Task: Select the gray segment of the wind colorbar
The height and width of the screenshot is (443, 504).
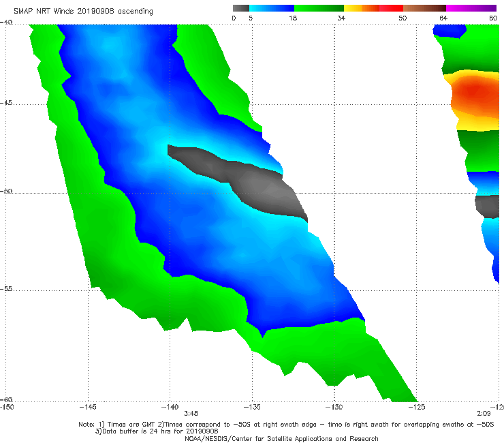Action: (x=241, y=8)
